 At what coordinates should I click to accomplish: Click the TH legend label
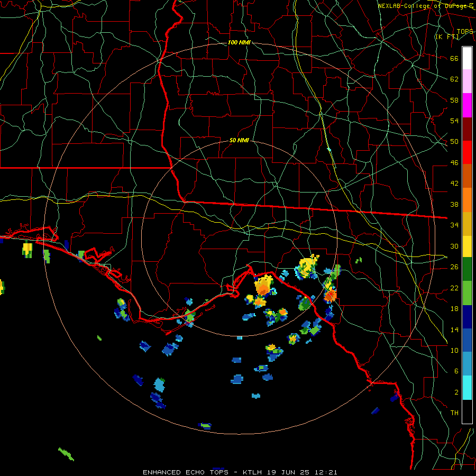pos(454,413)
